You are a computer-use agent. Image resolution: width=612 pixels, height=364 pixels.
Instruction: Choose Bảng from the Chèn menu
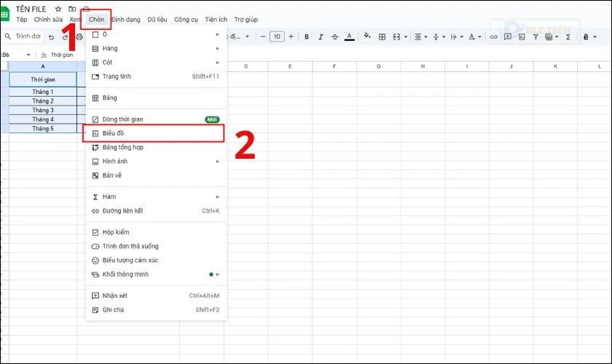coord(156,98)
